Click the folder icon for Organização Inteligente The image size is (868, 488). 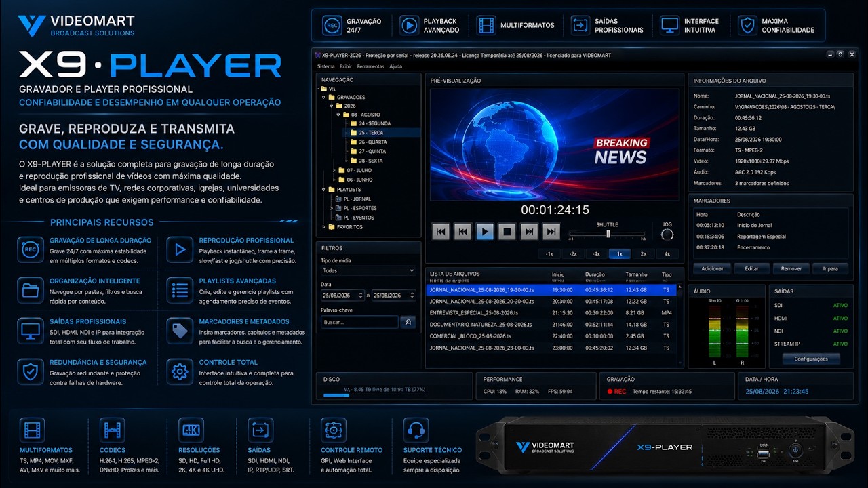point(31,290)
